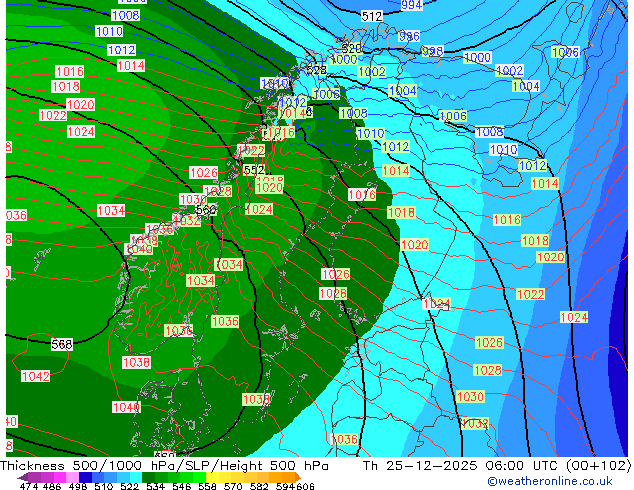The height and width of the screenshot is (490, 634).
Task: Click the legend value 486
Action: coord(52,486)
